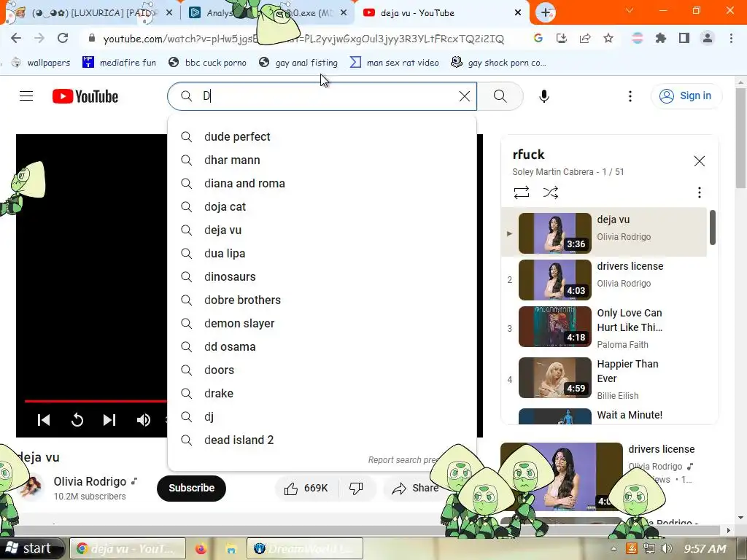Open recommended "drivers license" video title
This screenshot has height=560, width=747.
[x=661, y=449]
